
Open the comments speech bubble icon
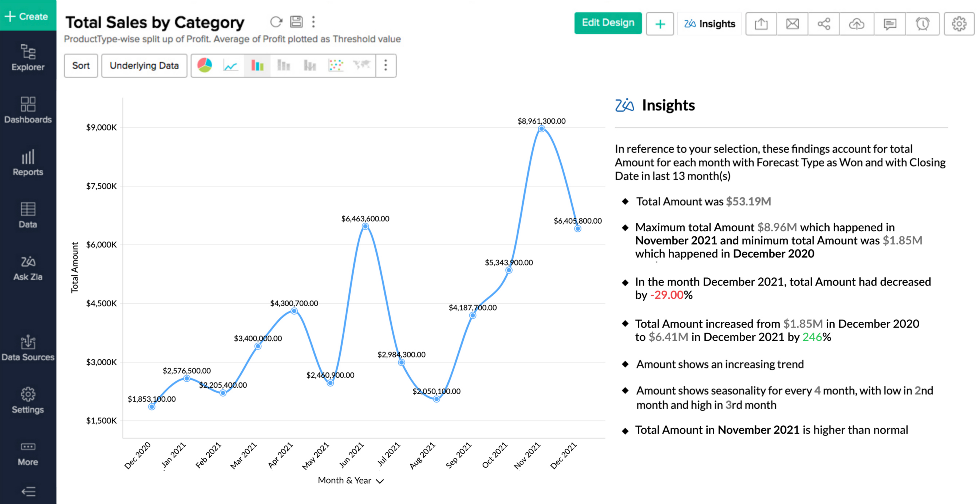[x=890, y=24]
